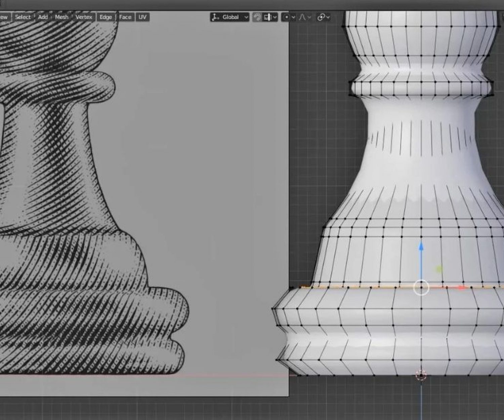
Task: Click the blue Z-axis gizmo arrow
Action: pyautogui.click(x=421, y=247)
